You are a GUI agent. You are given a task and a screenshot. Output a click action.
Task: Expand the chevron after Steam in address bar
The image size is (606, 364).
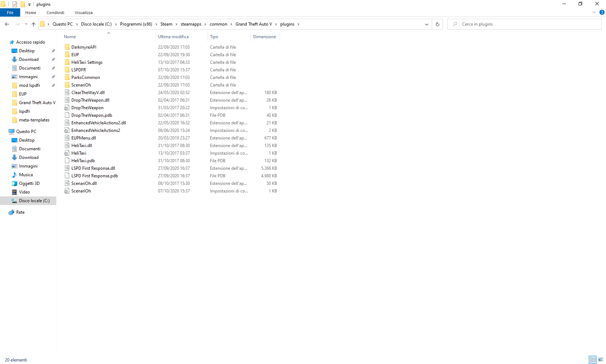176,24
